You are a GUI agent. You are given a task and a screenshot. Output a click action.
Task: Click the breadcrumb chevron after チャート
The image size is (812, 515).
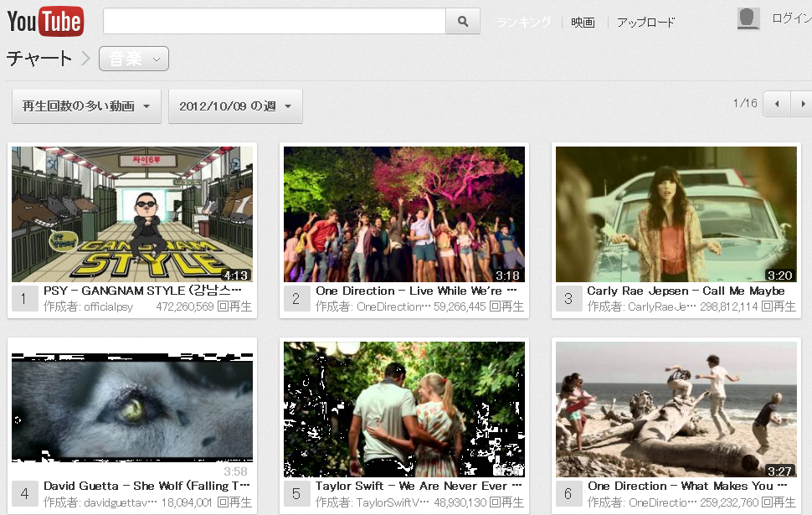85,58
